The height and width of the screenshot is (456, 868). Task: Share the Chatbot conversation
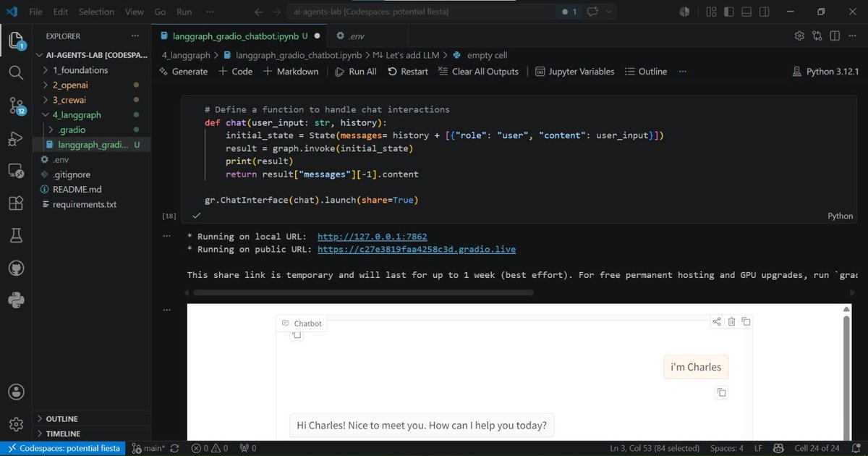click(x=717, y=322)
